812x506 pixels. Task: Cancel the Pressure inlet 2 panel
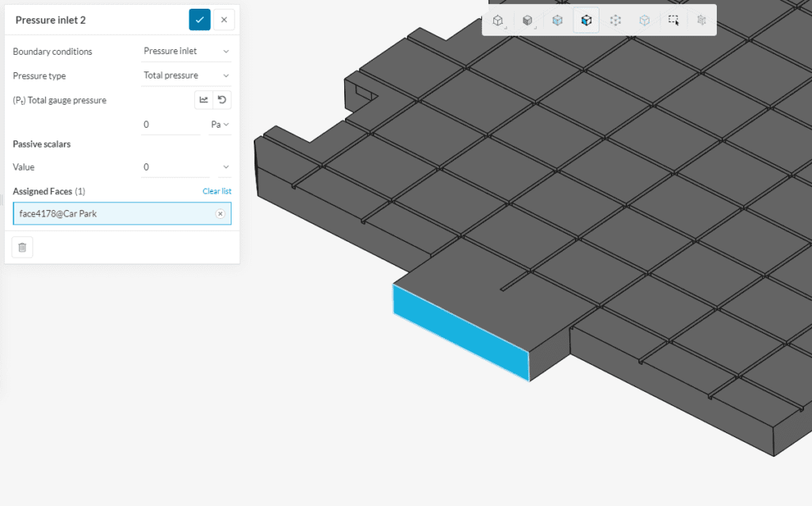(x=224, y=19)
